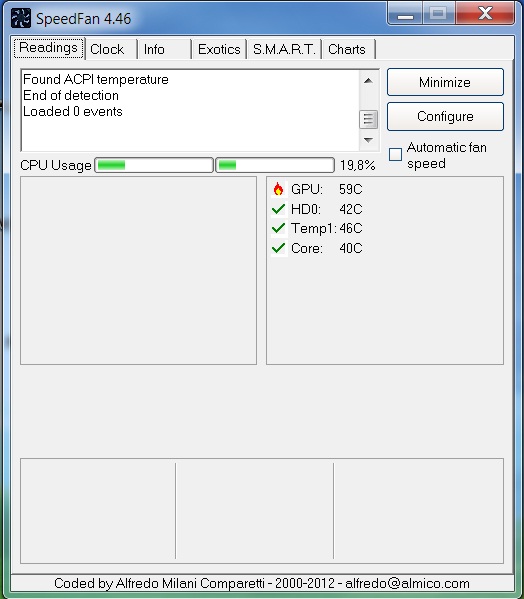Click the Core green checkmark icon
Screen dimensions: 524x599
[278, 248]
